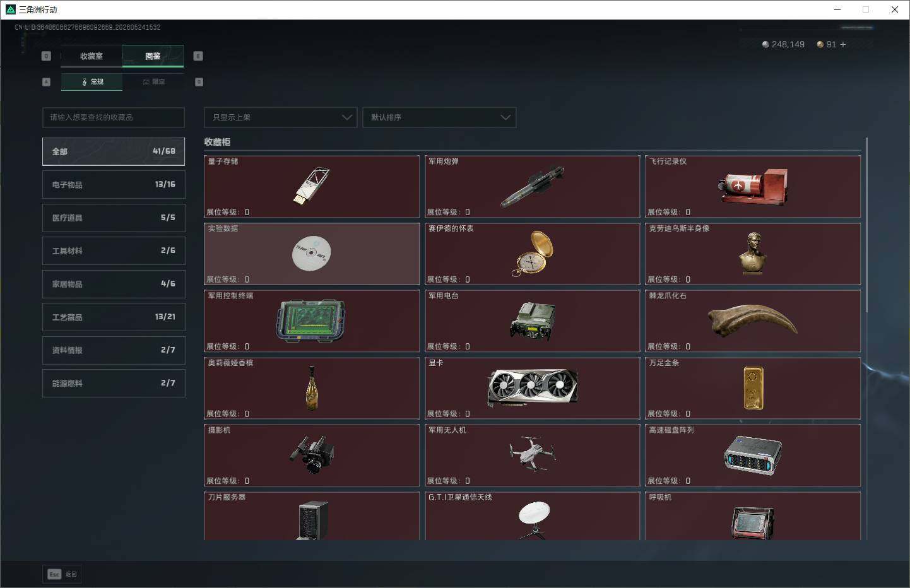Show 全部 category 41/68
Image resolution: width=910 pixels, height=588 pixels.
[114, 151]
